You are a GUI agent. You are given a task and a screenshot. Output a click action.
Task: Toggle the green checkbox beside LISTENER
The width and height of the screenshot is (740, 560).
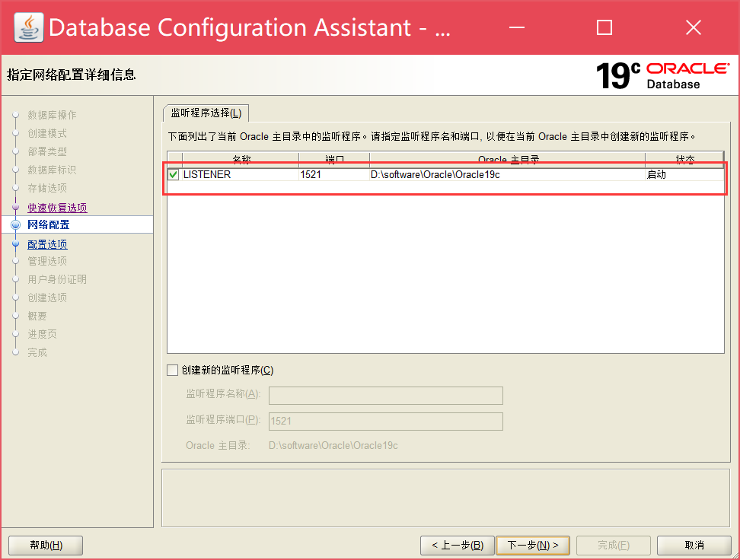click(x=172, y=174)
